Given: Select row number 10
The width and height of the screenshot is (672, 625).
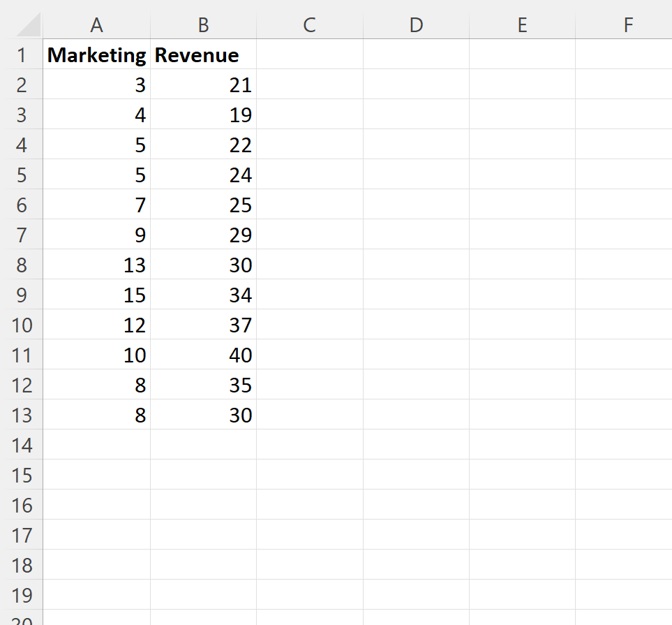Looking at the screenshot, I should click(x=22, y=325).
